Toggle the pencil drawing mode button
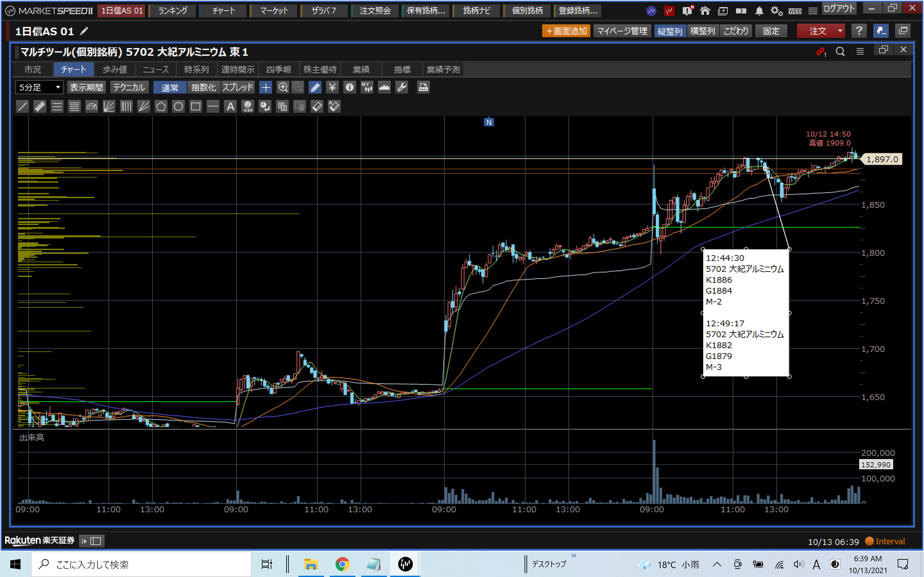 tap(315, 88)
